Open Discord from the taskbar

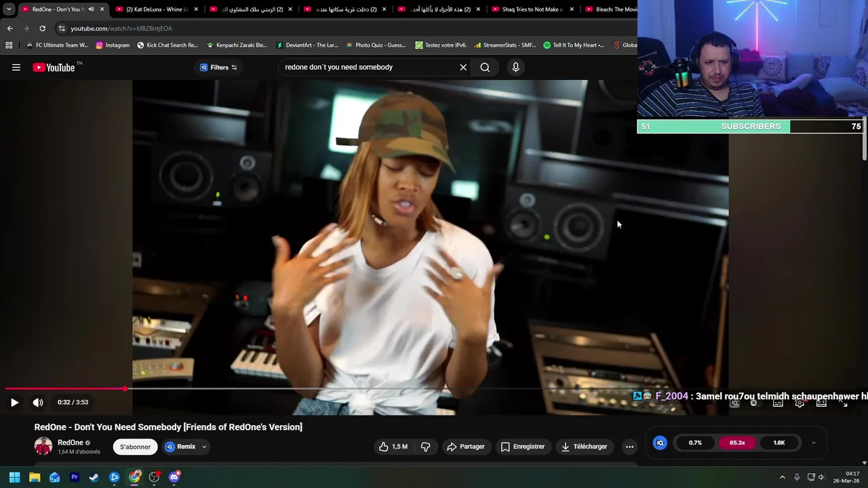[174, 477]
